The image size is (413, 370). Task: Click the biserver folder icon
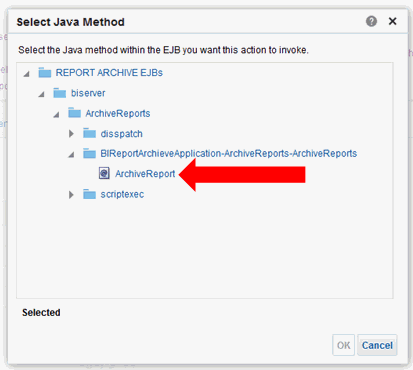click(60, 93)
